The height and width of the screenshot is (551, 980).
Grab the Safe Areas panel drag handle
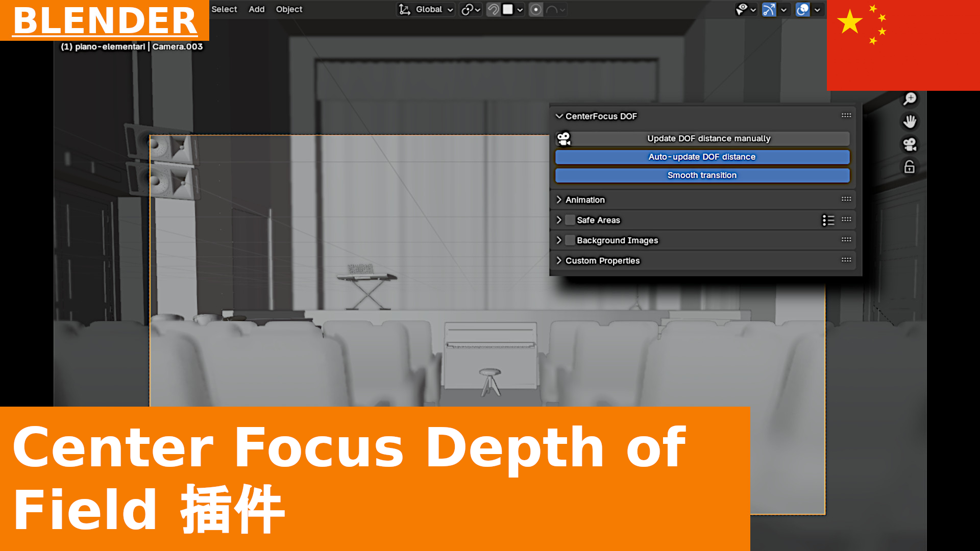coord(846,219)
